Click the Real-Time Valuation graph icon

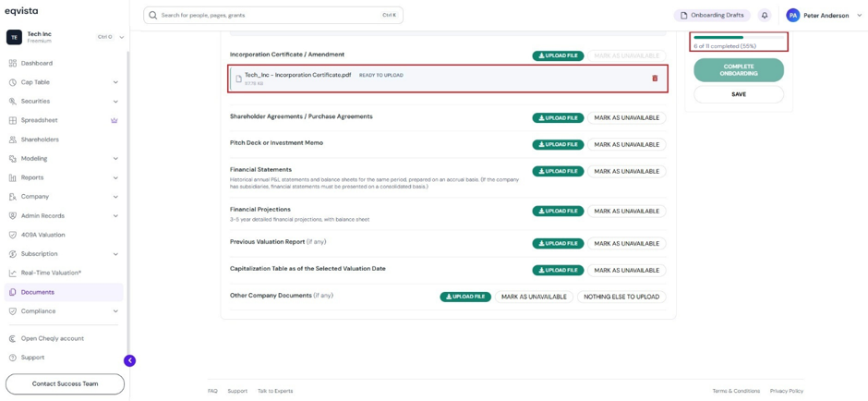[13, 273]
